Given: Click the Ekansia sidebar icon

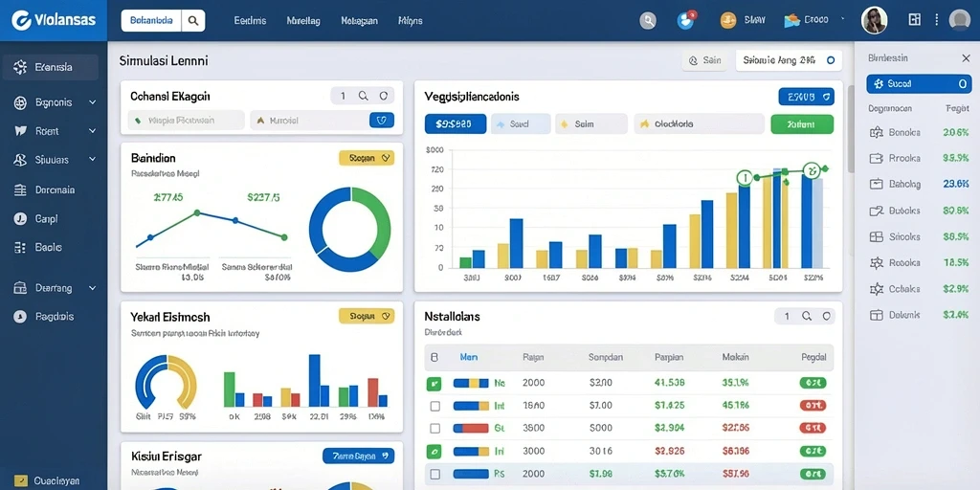Looking at the screenshot, I should tap(20, 68).
